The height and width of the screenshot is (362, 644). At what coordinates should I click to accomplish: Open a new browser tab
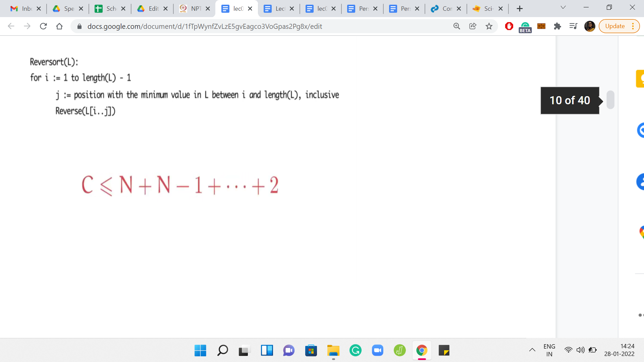pyautogui.click(x=520, y=9)
